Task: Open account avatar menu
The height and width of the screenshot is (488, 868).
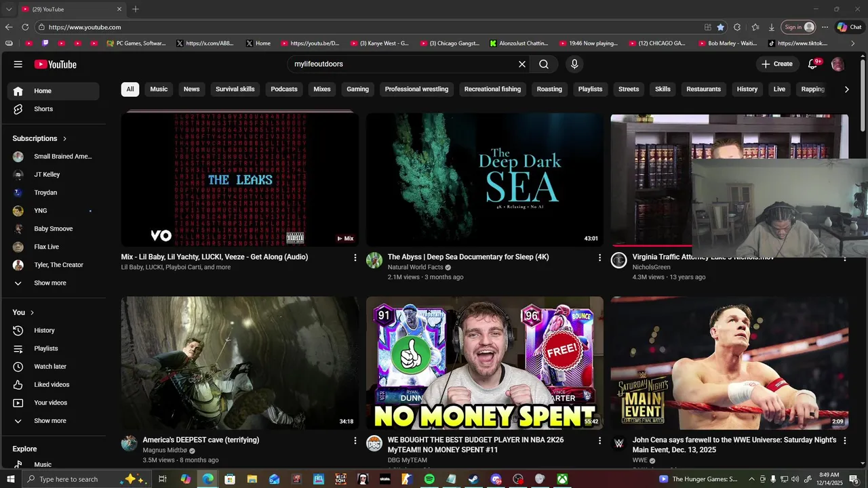Action: coord(837,64)
